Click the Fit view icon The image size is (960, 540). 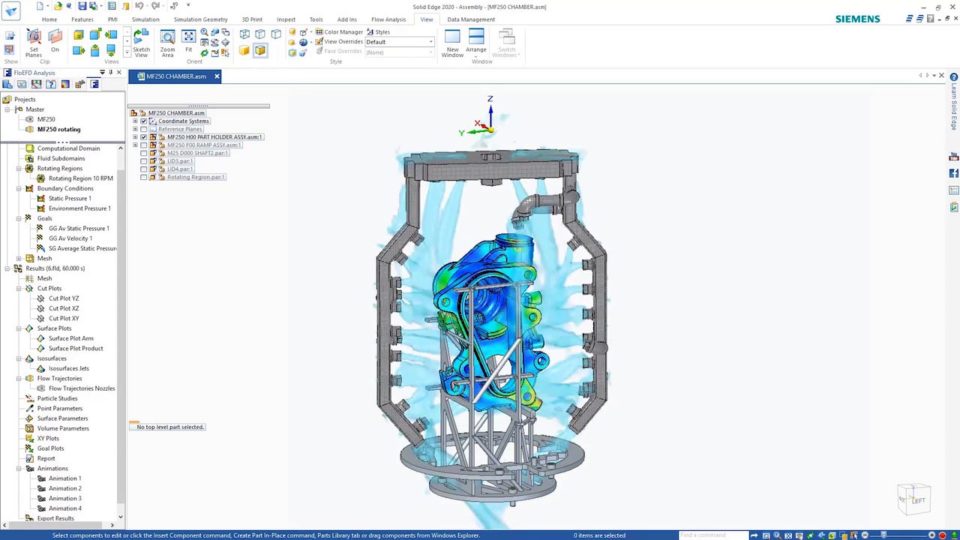pyautogui.click(x=189, y=41)
